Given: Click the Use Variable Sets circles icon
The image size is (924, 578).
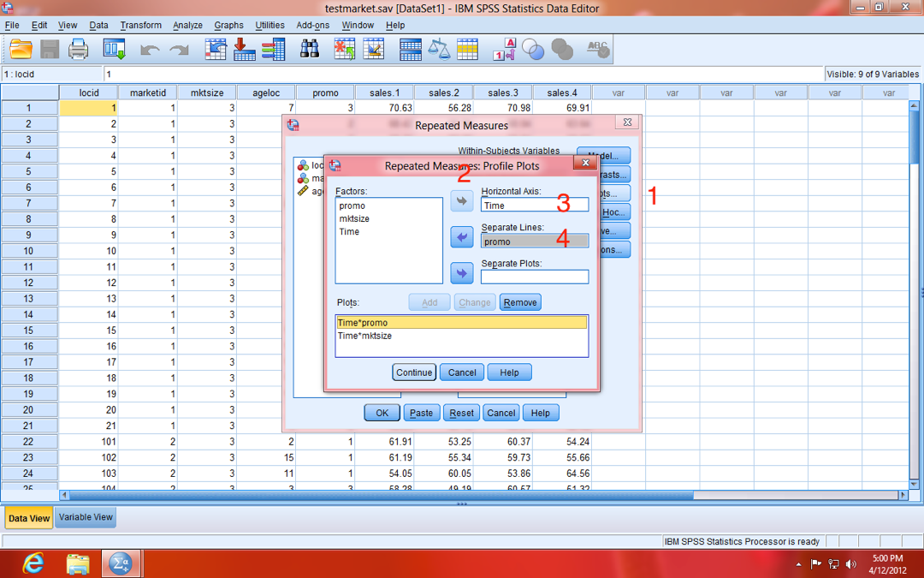Looking at the screenshot, I should 533,50.
